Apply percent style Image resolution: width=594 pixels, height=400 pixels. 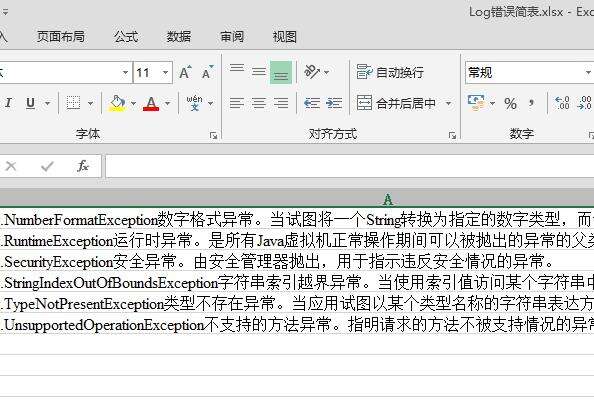[x=510, y=103]
